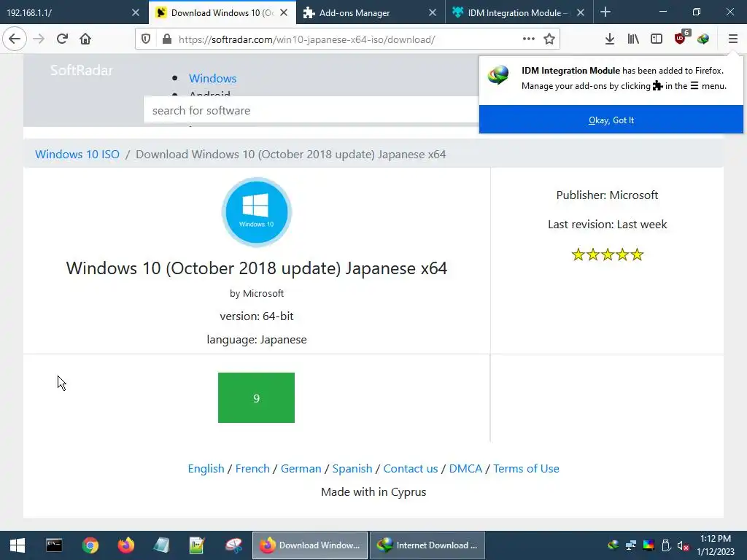Click 'language: Japanese' text
The height and width of the screenshot is (560, 747).
point(256,340)
